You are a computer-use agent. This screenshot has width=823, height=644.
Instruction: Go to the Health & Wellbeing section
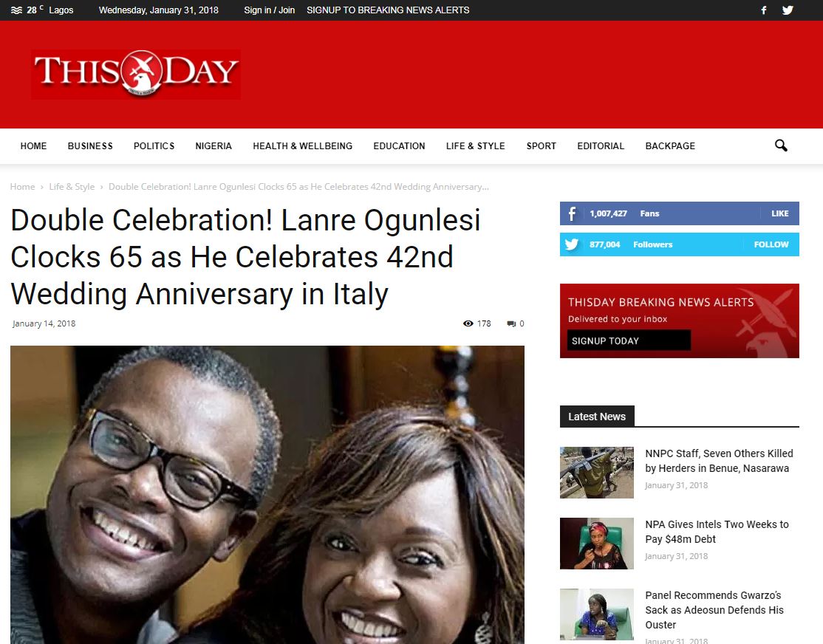[302, 146]
